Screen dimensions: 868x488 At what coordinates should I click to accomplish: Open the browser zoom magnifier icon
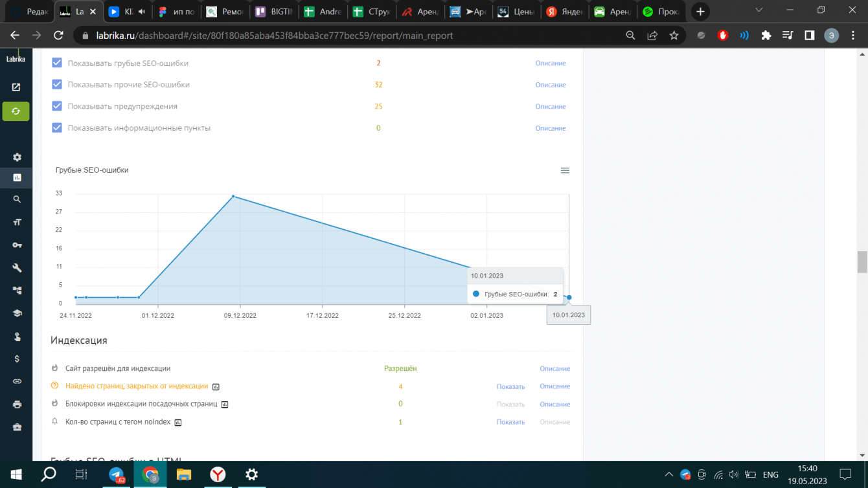pyautogui.click(x=630, y=36)
